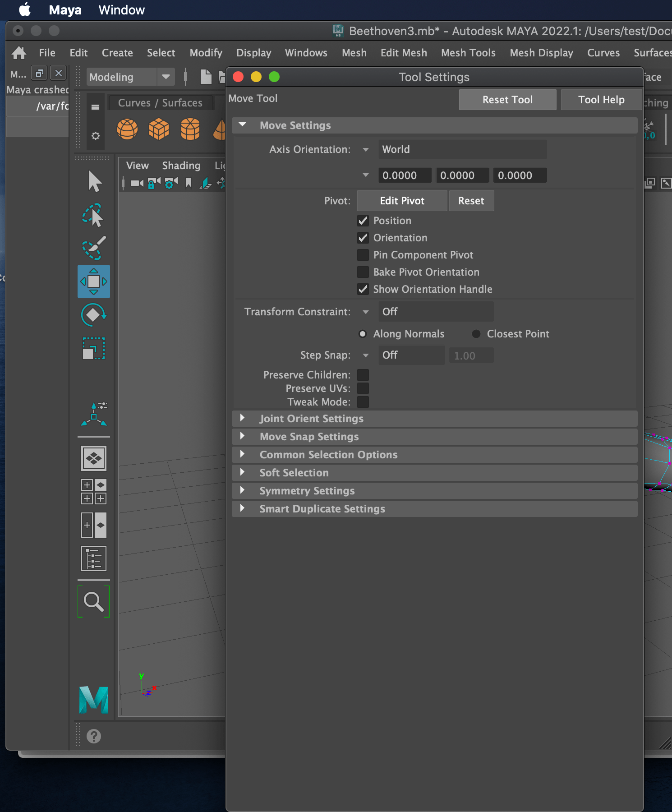Viewport: 672px width, 812px height.
Task: Open the Edit Mesh menu
Action: pos(404,53)
